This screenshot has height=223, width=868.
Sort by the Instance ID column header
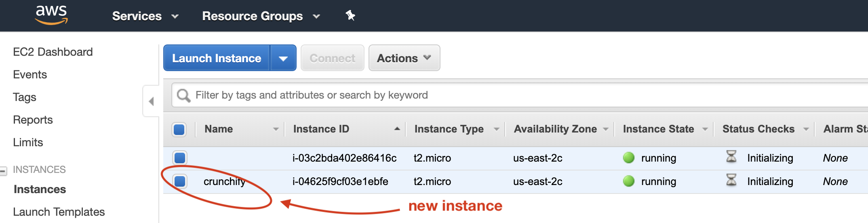(321, 129)
